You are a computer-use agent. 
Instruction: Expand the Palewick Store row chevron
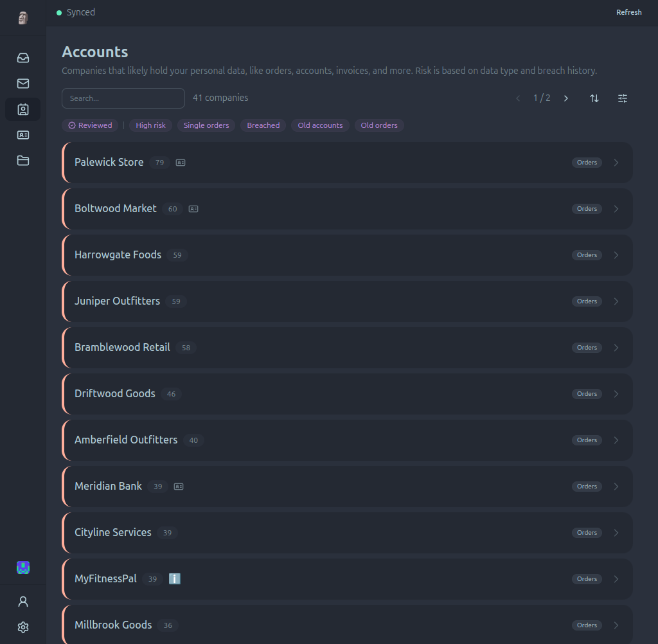(616, 163)
